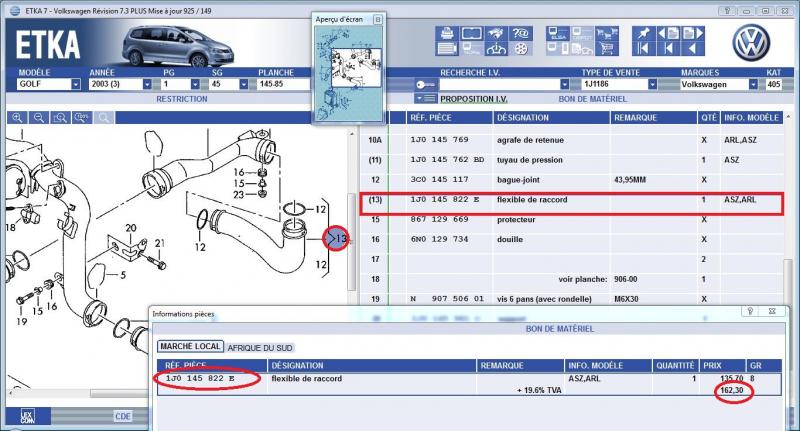Go to next folder with right-arrow icon

pyautogui.click(x=693, y=34)
